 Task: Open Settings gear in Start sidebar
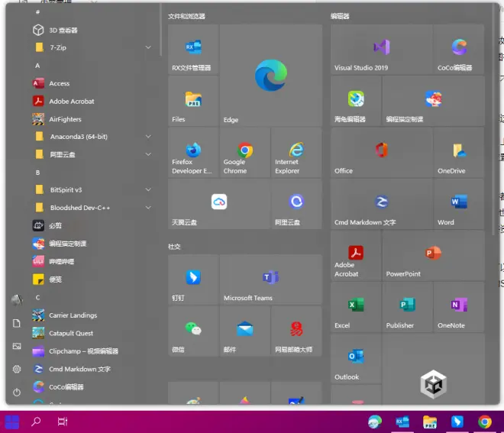[17, 369]
